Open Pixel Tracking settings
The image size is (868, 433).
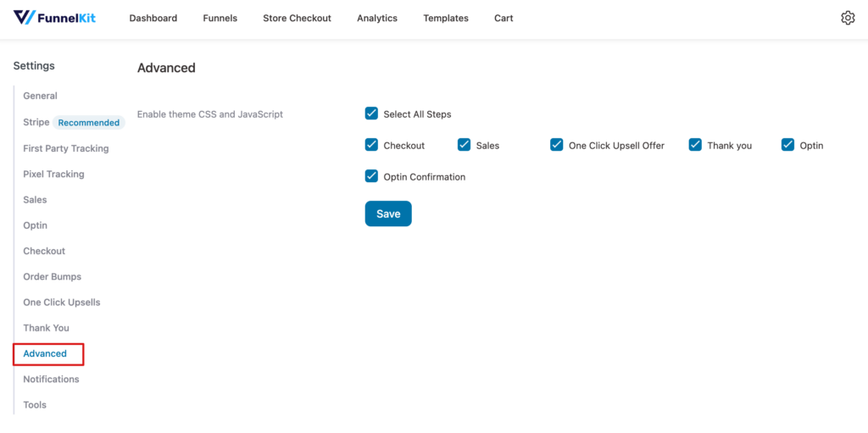(x=53, y=174)
